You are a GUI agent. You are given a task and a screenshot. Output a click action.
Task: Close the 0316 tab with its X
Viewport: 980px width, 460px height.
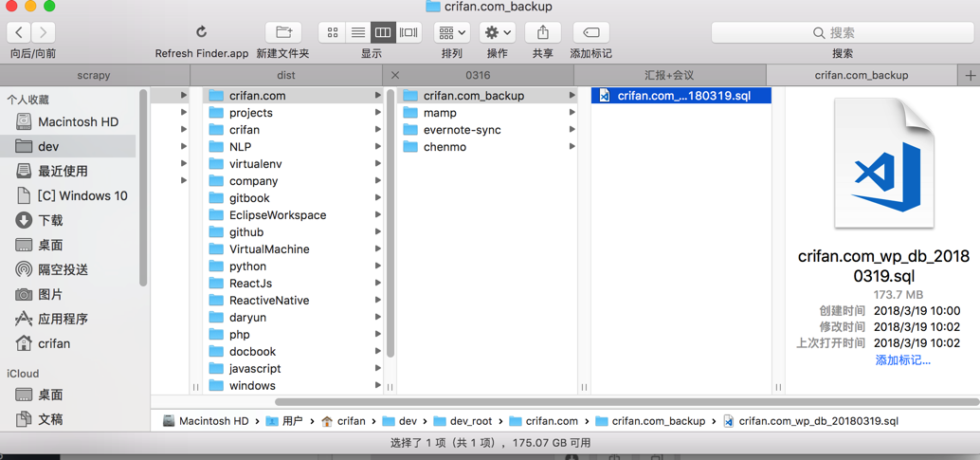tap(394, 75)
